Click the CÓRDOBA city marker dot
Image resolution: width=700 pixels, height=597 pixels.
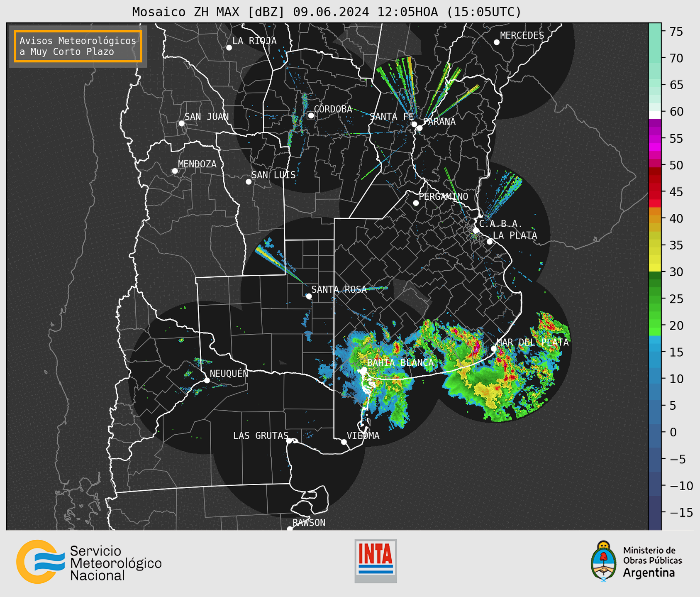coord(311,115)
